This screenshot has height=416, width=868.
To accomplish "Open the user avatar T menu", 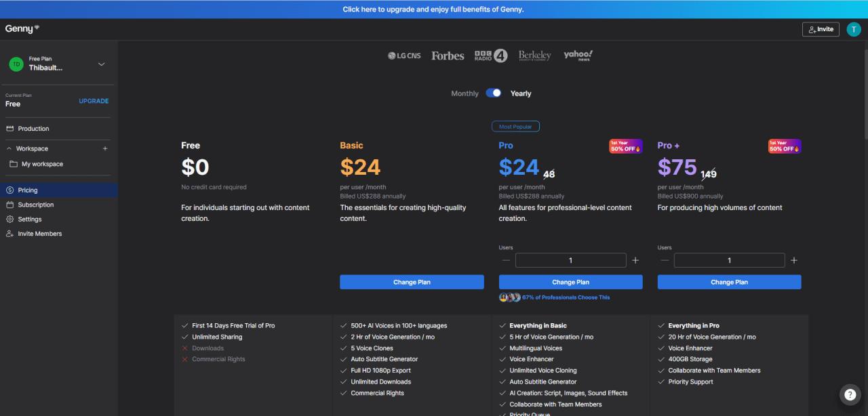I will coord(853,29).
